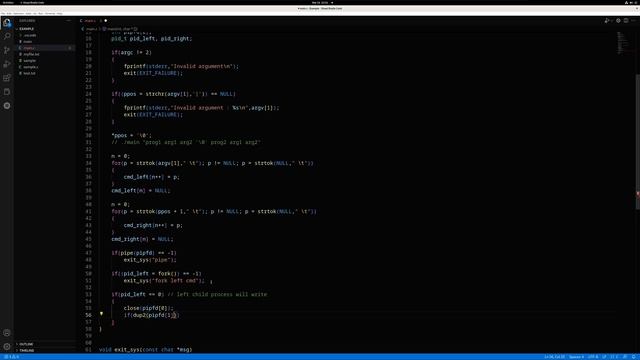This screenshot has height=360, width=640.
Task: Click on 'cmd_left[n] = NULL;' line
Action: pyautogui.click(x=140, y=191)
